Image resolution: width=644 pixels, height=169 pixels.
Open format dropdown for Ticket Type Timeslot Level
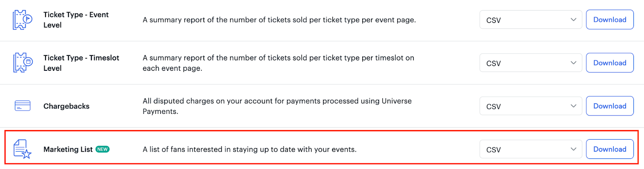530,63
